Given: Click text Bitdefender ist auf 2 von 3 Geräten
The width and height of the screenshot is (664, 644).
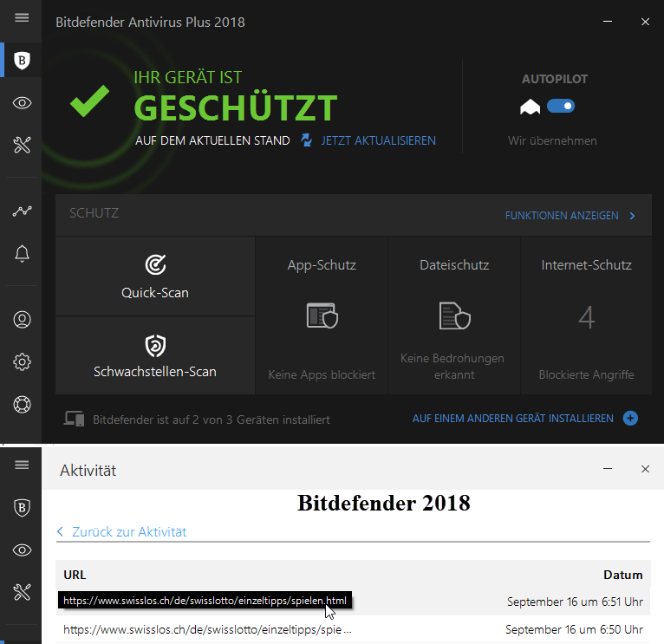Looking at the screenshot, I should (x=212, y=420).
